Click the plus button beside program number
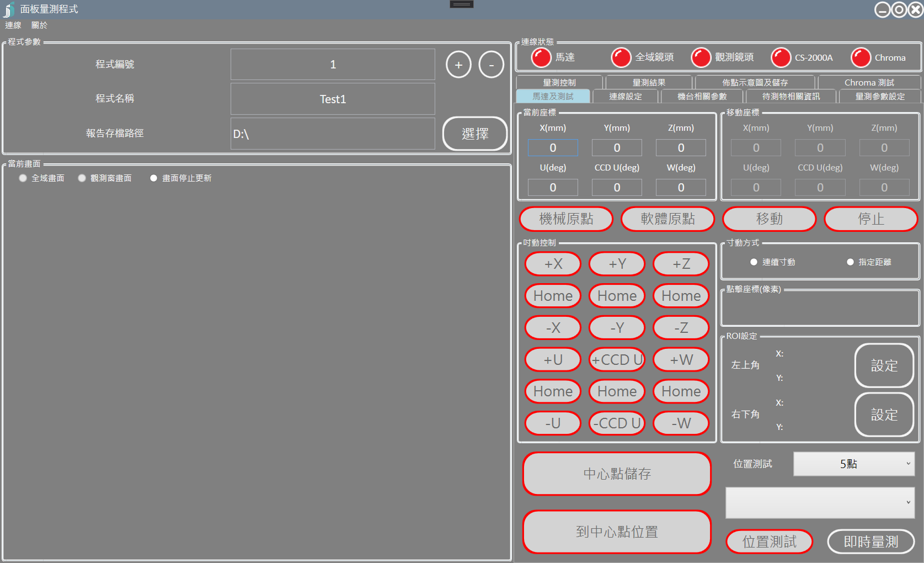Viewport: 924px width, 563px height. 458,65
